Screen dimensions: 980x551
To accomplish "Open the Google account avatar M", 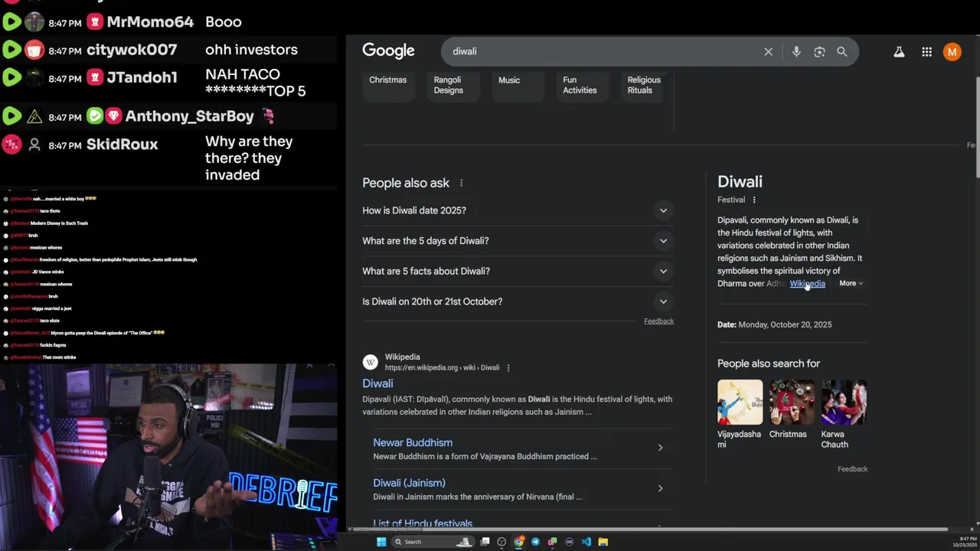I will click(952, 52).
